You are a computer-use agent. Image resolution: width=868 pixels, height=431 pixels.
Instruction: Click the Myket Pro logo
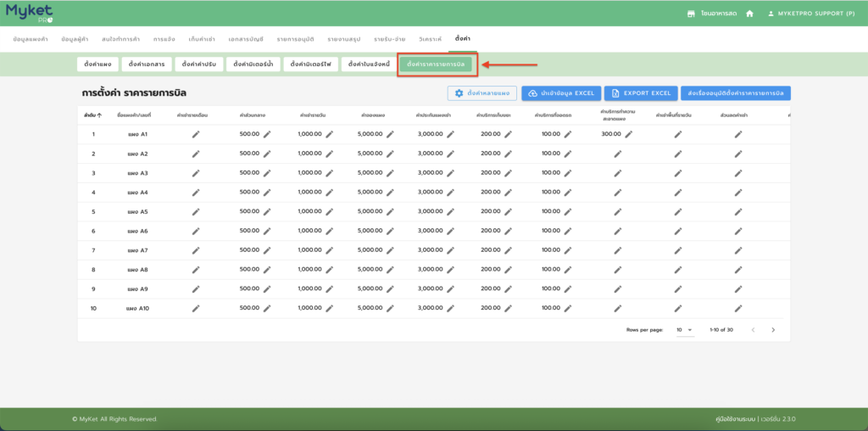pos(29,13)
